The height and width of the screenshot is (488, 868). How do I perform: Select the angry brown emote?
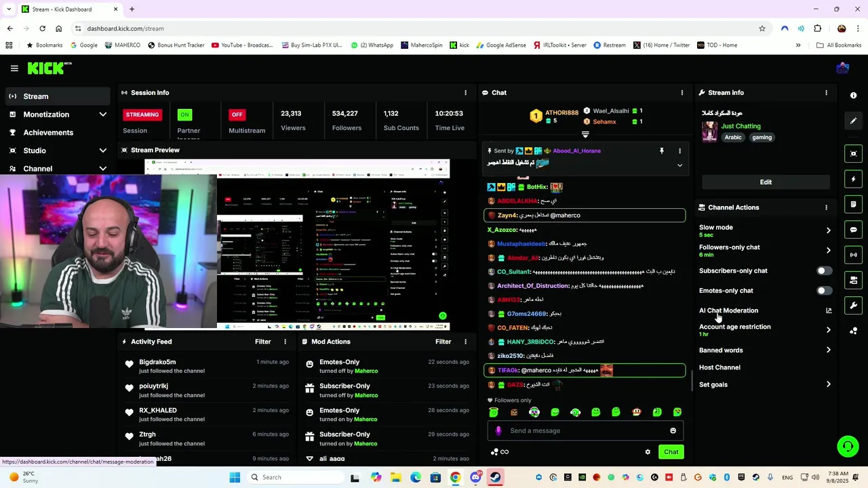514,412
